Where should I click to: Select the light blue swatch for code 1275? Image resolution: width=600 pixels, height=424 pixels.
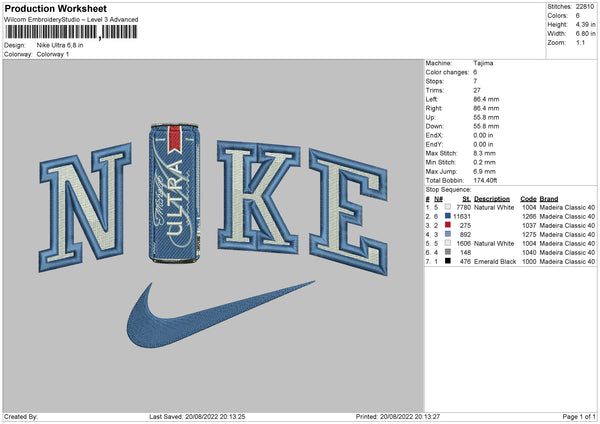pos(448,234)
